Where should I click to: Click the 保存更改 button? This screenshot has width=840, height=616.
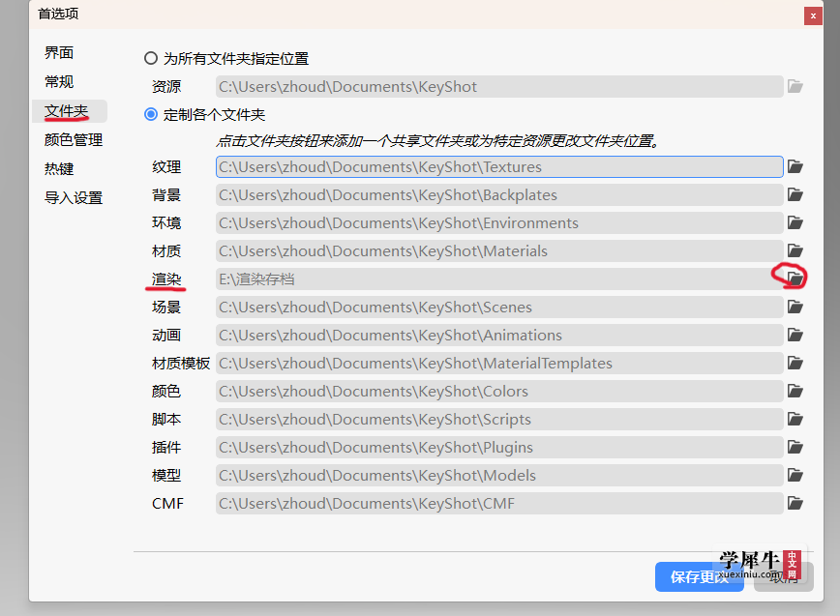699,576
